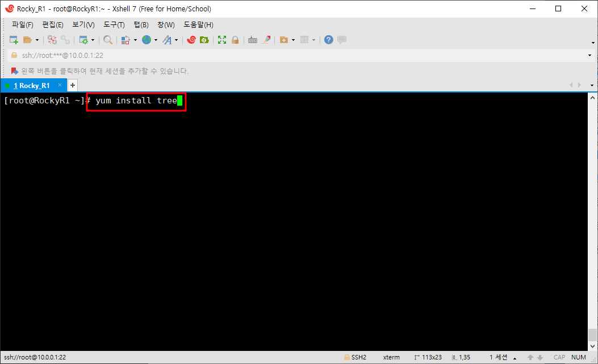
Task: Click the grayed Layout panes icon
Action: (304, 40)
